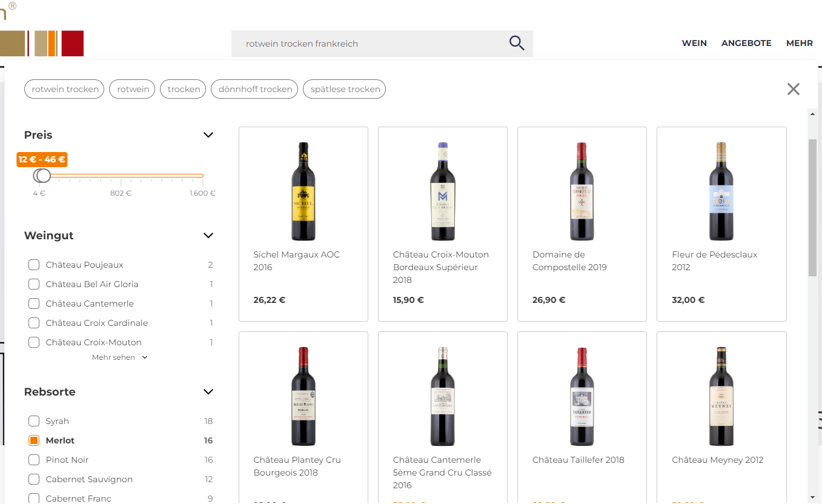Open the Château Taillefer bottle image
The width and height of the screenshot is (822, 504).
[582, 396]
